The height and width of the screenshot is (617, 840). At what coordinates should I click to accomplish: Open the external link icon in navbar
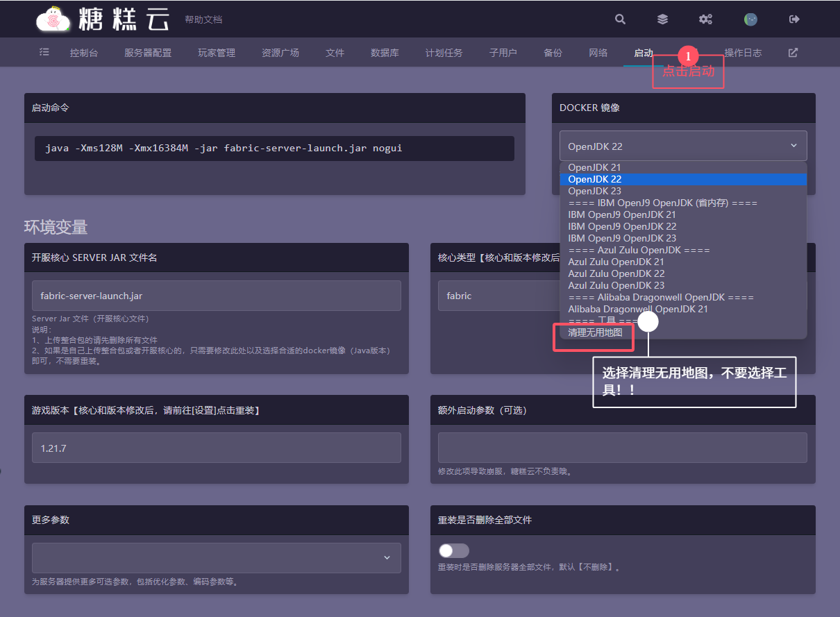pyautogui.click(x=793, y=53)
